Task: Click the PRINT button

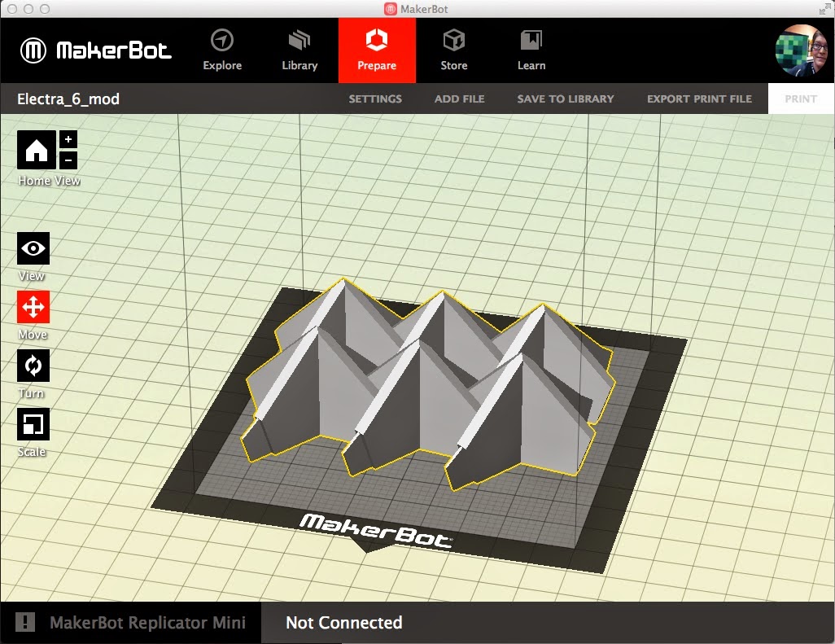Action: click(x=801, y=99)
